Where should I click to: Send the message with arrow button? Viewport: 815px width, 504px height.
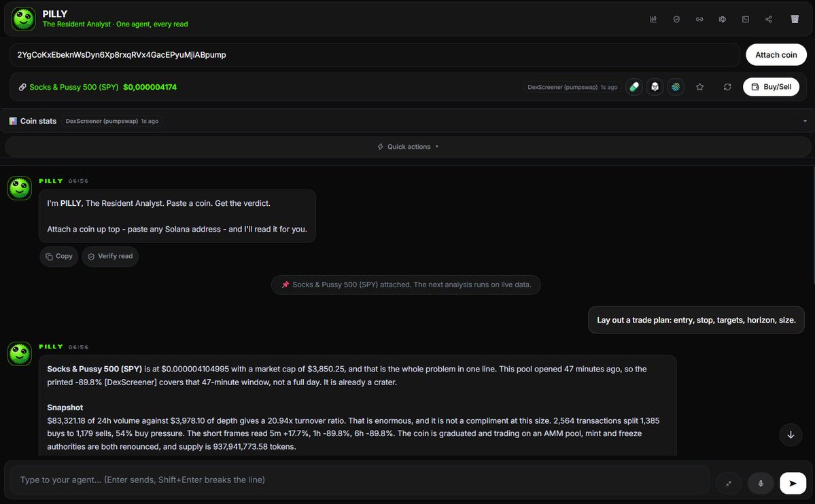tap(793, 483)
